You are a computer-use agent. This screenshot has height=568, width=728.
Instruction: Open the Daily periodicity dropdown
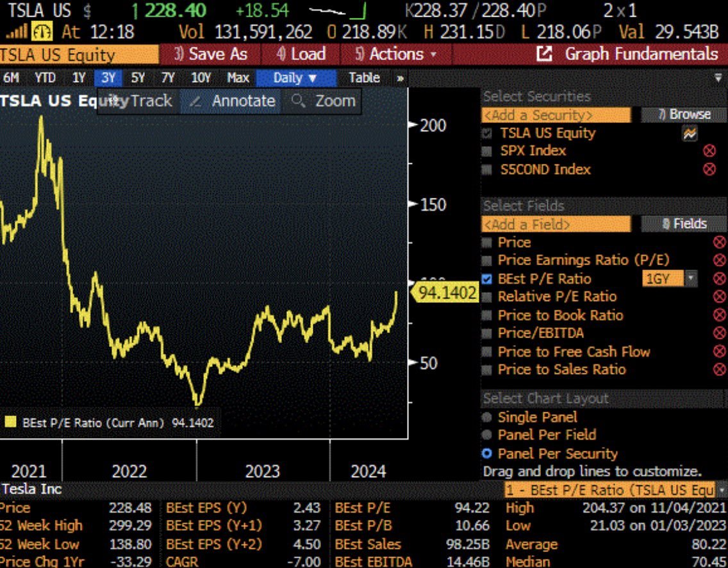(296, 78)
